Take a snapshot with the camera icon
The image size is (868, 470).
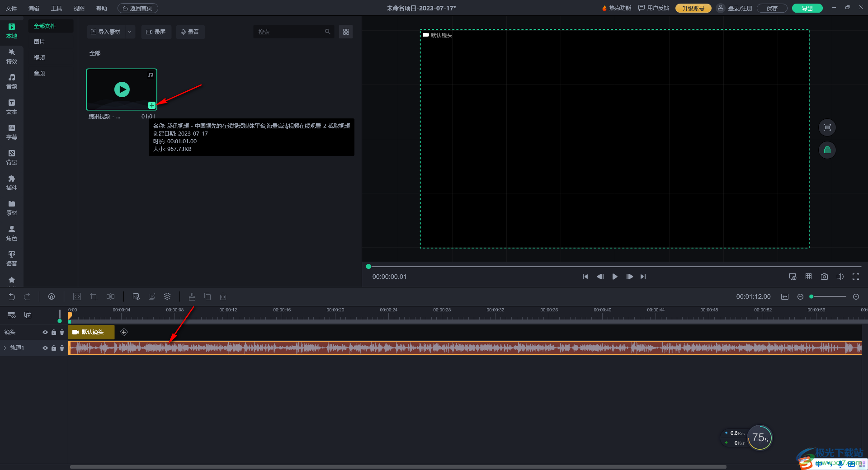pyautogui.click(x=824, y=277)
